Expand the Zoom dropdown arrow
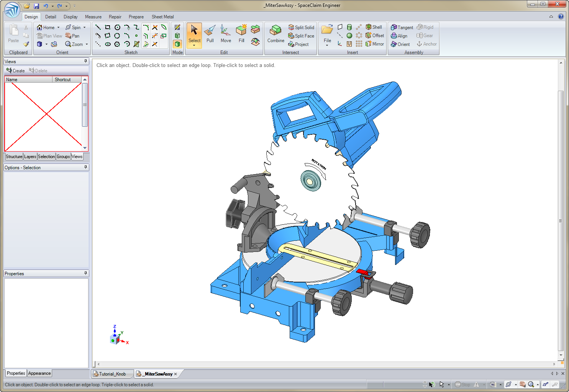This screenshot has width=569, height=392. pos(87,44)
